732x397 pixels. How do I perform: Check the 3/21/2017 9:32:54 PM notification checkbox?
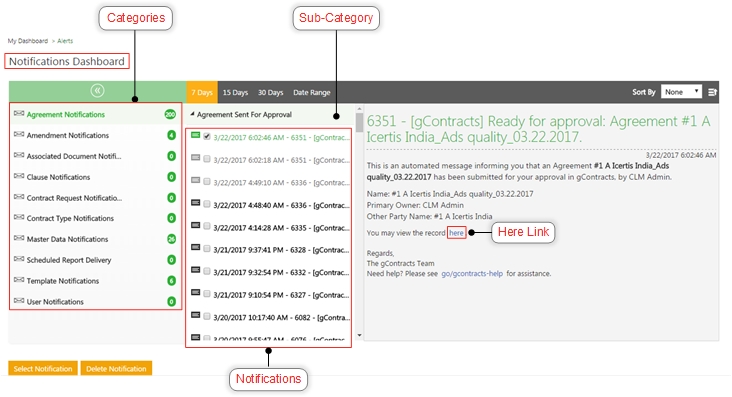pos(207,271)
